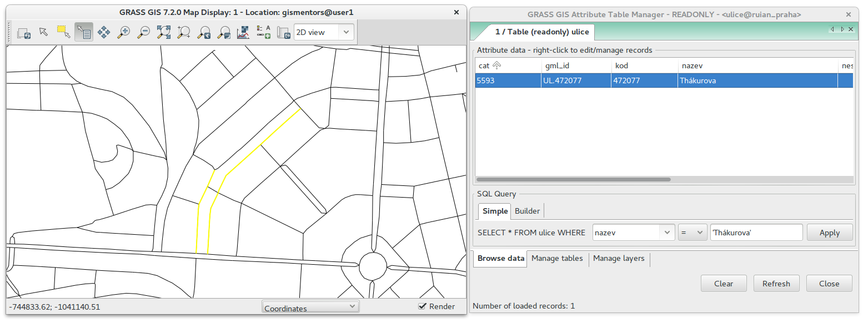Click the kod column header

pyautogui.click(x=644, y=65)
